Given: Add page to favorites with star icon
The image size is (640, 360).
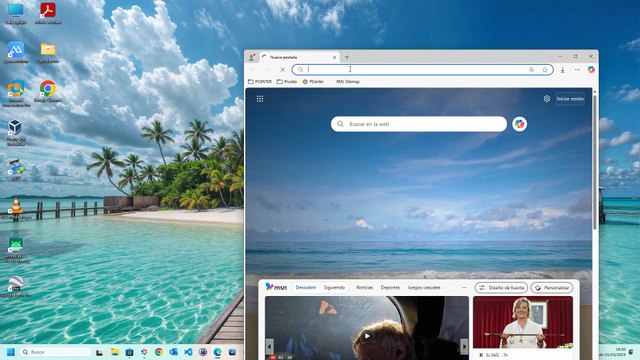Looking at the screenshot, I should point(544,70).
